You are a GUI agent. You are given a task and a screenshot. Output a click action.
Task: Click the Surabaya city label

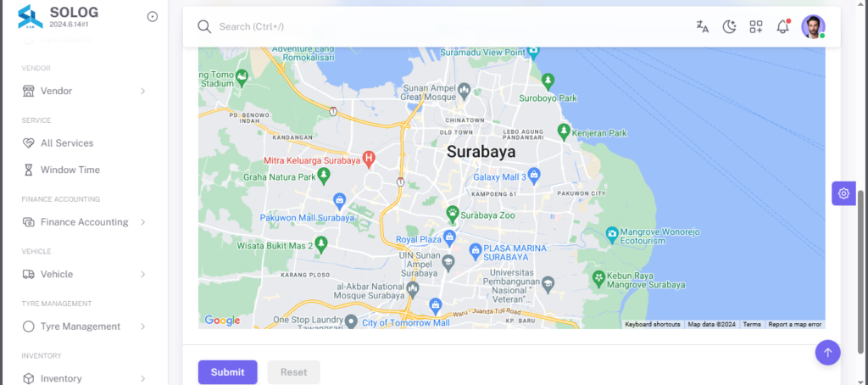(x=481, y=152)
